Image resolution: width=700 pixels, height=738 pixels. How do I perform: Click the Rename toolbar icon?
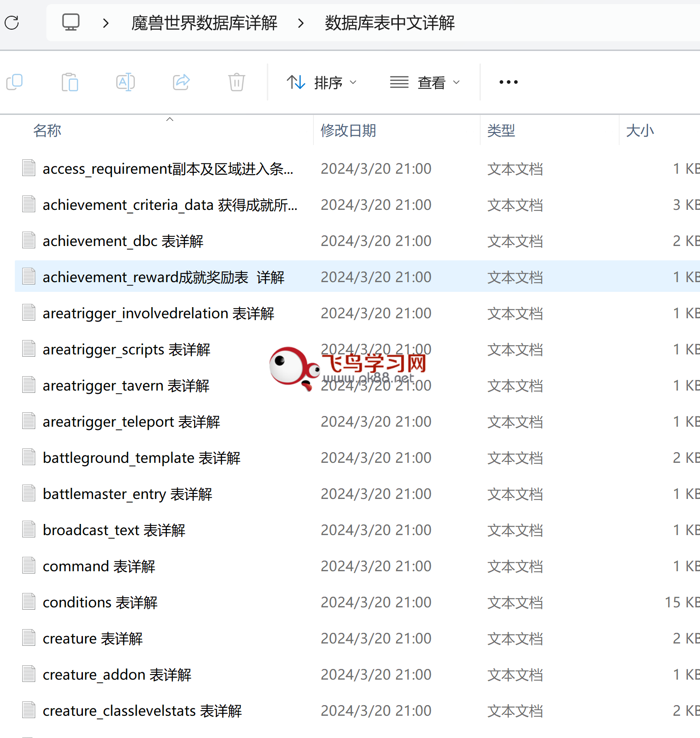tap(126, 82)
